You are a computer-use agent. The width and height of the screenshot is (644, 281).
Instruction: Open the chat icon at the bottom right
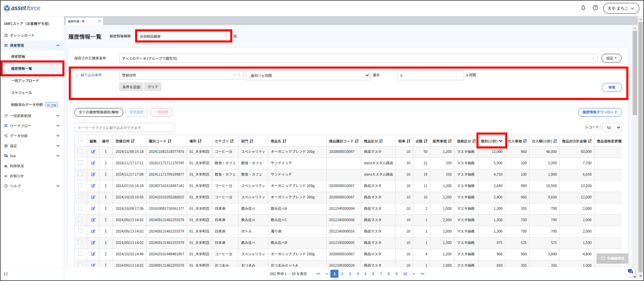tap(630, 272)
